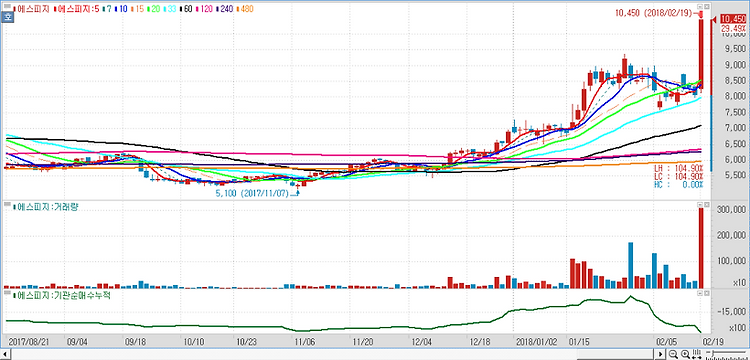Select the 15-day moving average legend
750x360 pixels.
138,9
